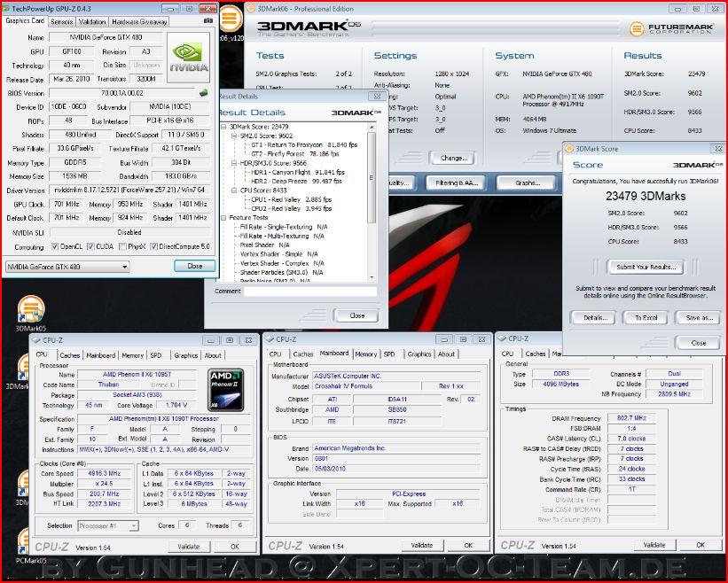Click the 3DMark Score dialog title icon

(568, 149)
